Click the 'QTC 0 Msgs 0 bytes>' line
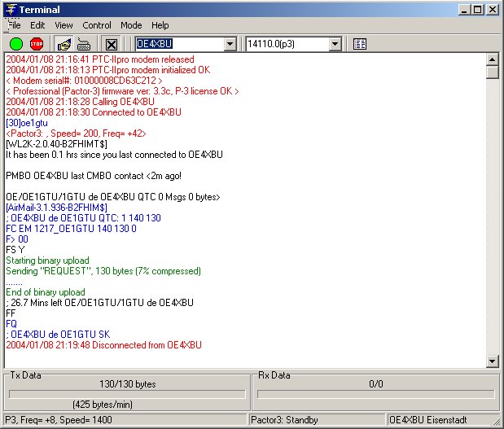Viewport: 504px width, 429px height. coord(113,197)
